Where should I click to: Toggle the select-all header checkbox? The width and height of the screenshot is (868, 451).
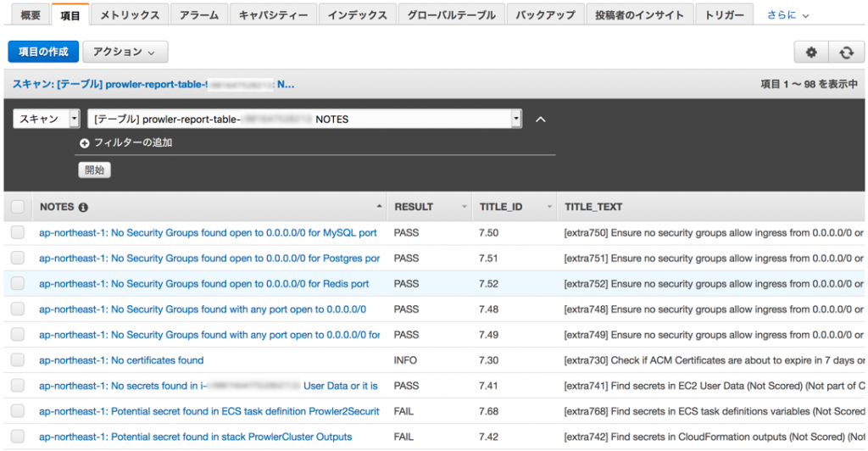[18, 207]
